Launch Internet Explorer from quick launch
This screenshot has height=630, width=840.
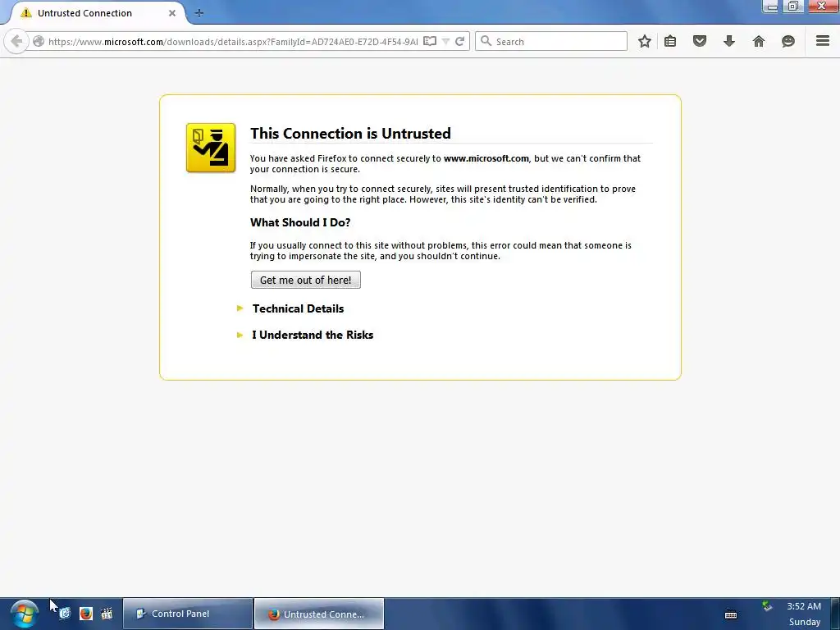click(x=65, y=614)
